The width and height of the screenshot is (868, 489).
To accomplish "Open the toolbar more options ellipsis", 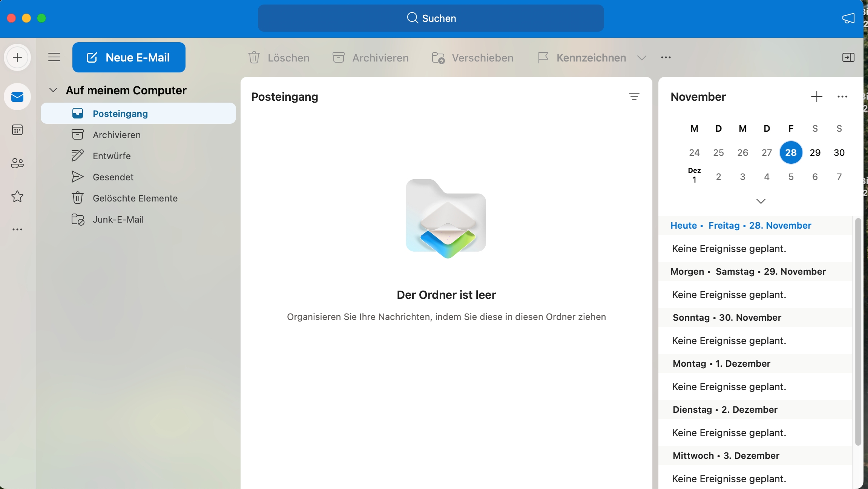I will pyautogui.click(x=666, y=57).
